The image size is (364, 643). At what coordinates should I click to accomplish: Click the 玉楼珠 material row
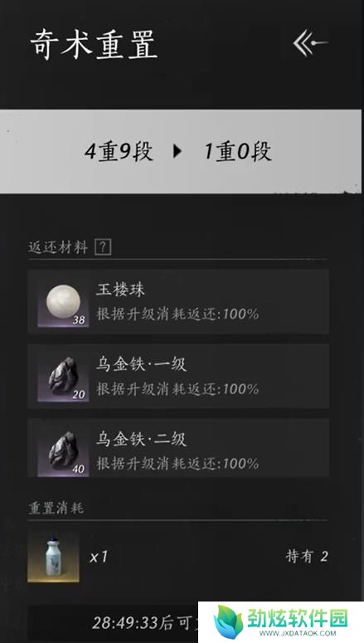(178, 301)
